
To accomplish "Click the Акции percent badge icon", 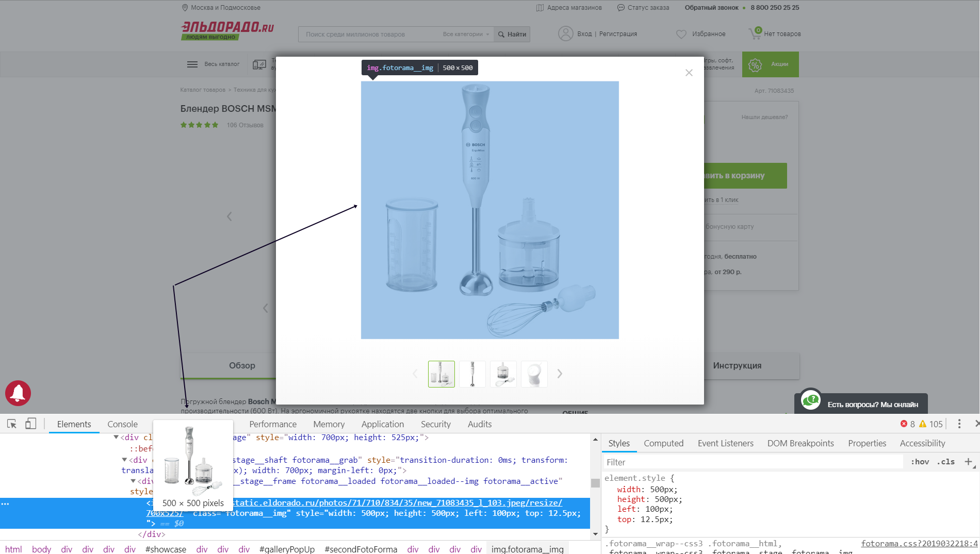I will tap(755, 64).
